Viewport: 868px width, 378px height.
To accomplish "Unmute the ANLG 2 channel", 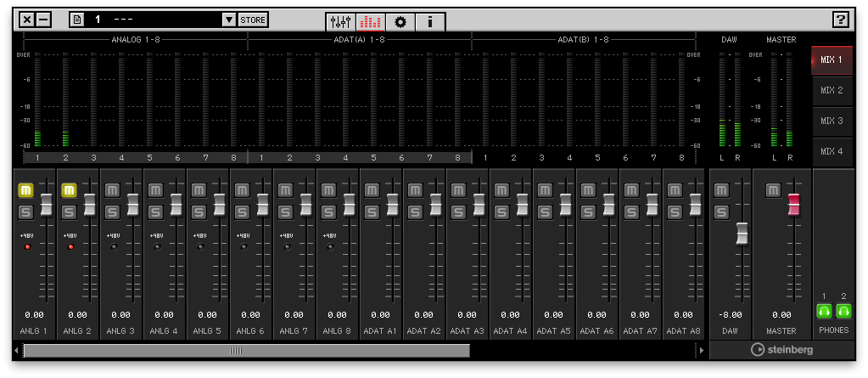I will (x=69, y=190).
